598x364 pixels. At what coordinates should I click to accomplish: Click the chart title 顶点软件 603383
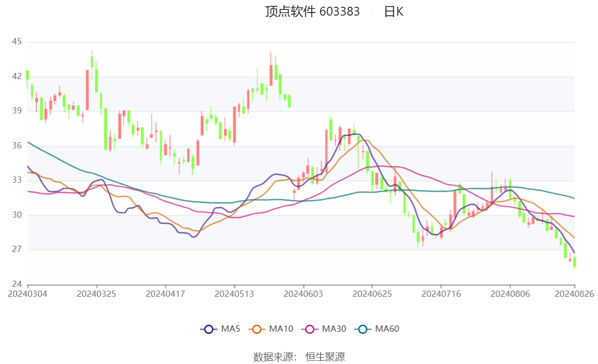click(x=312, y=12)
